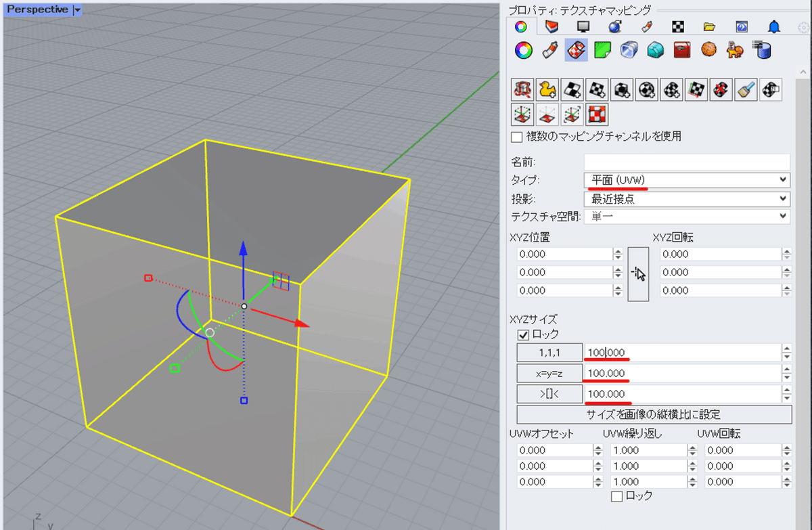
Task: Select the Texture Mapping properties icon
Action: [575, 49]
